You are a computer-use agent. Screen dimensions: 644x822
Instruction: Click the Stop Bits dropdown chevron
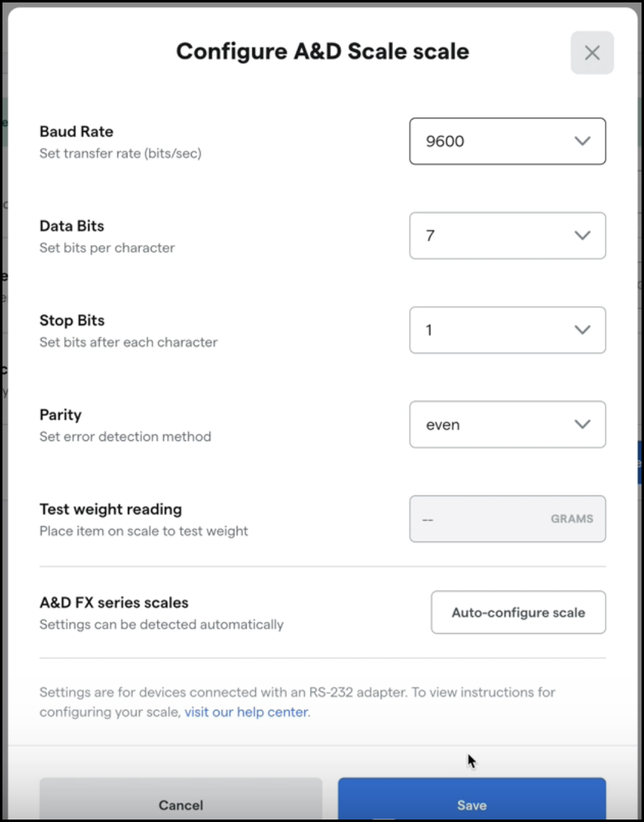click(x=582, y=330)
